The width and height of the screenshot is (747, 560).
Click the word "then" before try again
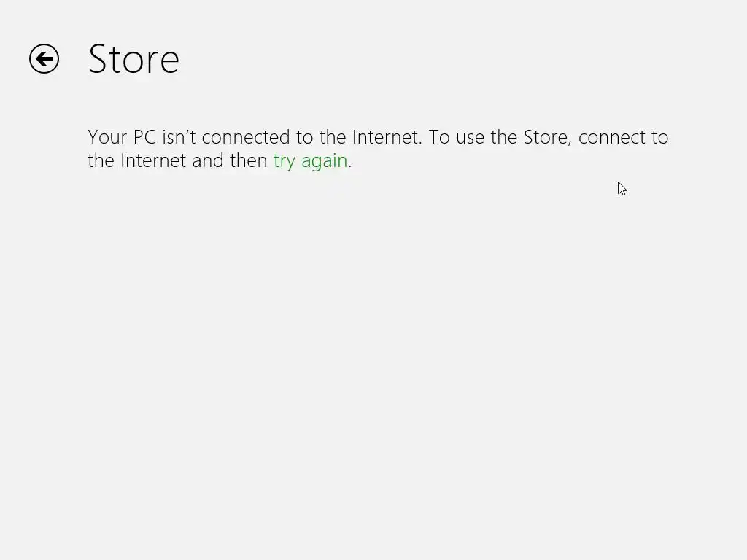coord(248,160)
